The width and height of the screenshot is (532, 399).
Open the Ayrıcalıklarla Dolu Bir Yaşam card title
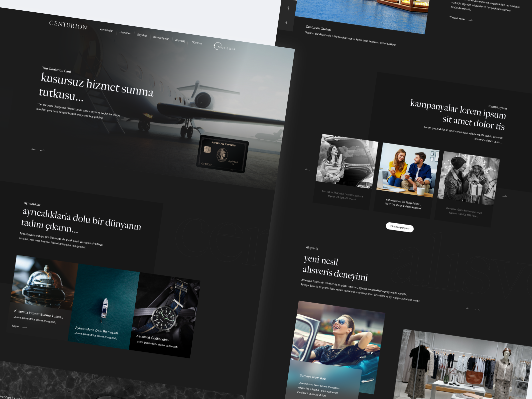(x=96, y=330)
